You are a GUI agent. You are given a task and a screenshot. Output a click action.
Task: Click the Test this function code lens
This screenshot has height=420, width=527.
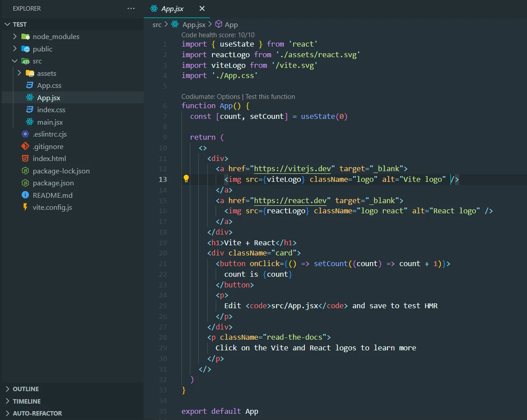click(x=270, y=97)
